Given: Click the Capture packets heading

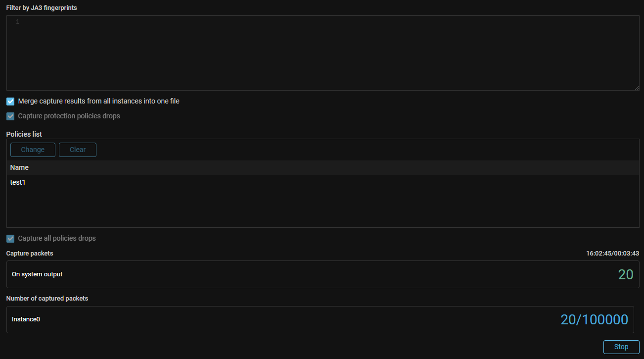Looking at the screenshot, I should 30,254.
